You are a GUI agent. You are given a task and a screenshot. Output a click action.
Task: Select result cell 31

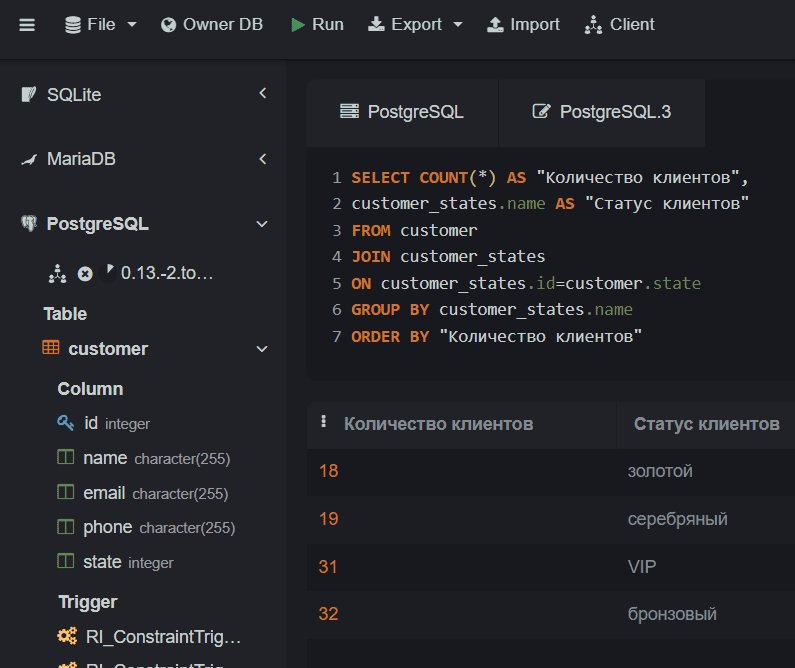pyautogui.click(x=328, y=567)
